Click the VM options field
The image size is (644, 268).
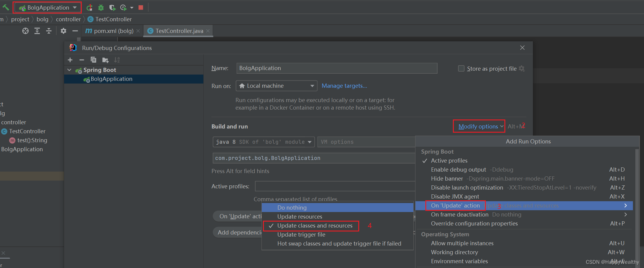point(366,142)
